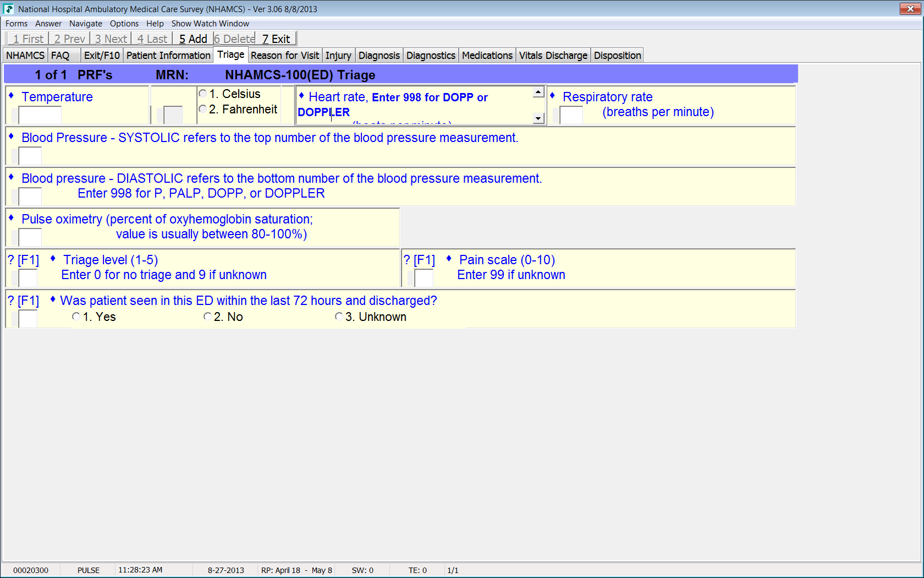Image resolution: width=924 pixels, height=578 pixels.
Task: Select the Triage tab
Action: click(231, 54)
